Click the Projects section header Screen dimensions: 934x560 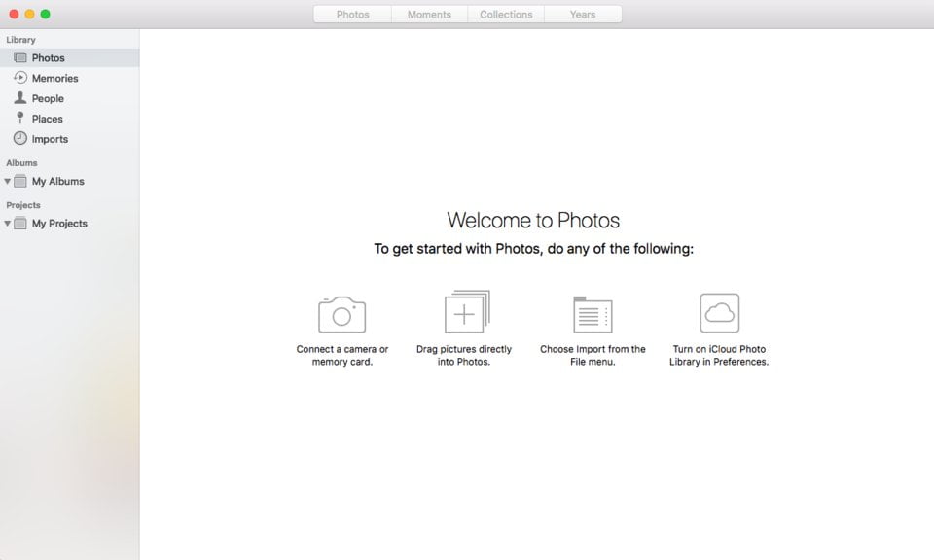click(23, 205)
